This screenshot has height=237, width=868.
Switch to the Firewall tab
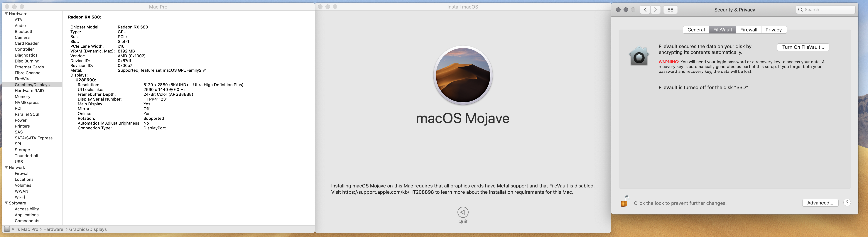[x=748, y=30]
